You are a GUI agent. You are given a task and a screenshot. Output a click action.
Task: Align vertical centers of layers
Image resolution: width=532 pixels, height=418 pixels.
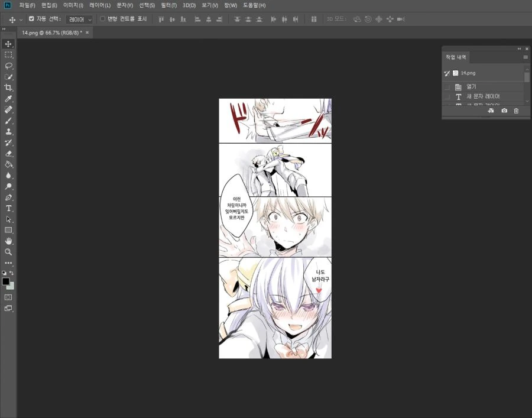[x=172, y=20]
